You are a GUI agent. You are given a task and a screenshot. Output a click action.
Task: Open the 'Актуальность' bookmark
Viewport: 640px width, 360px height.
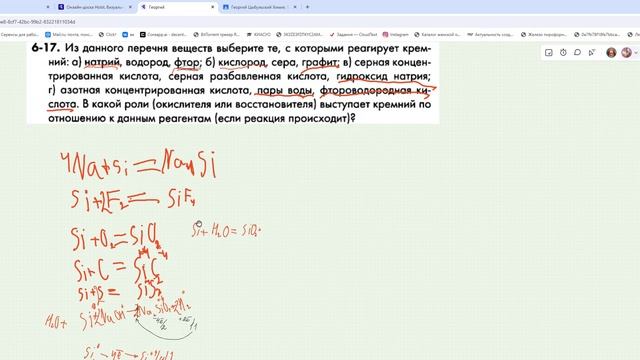click(x=490, y=35)
